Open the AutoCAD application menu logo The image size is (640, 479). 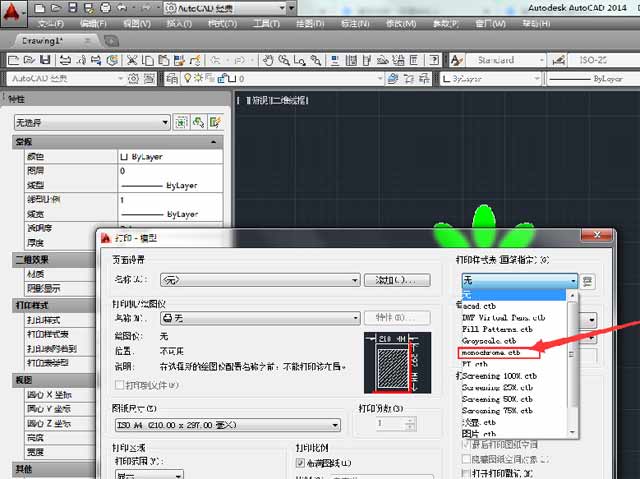12,12
